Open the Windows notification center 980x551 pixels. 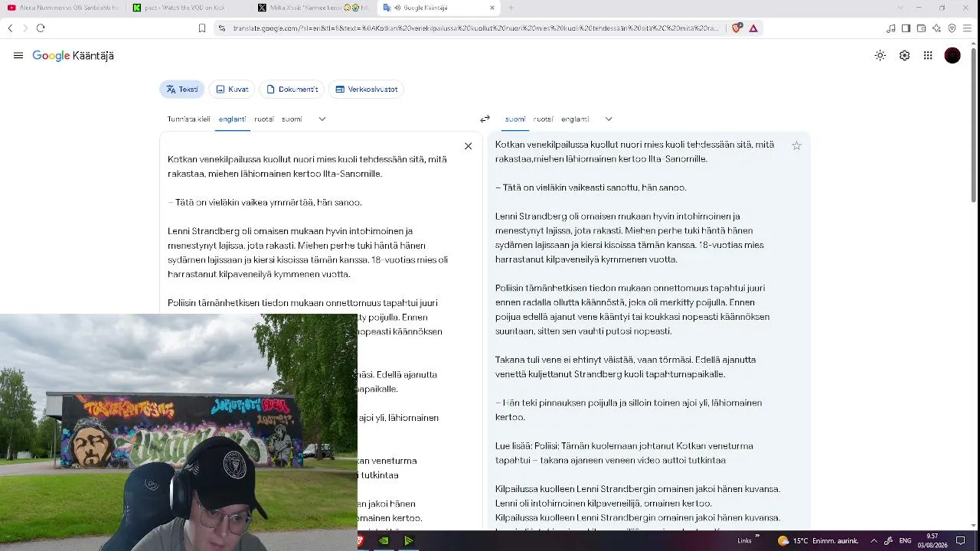click(x=961, y=541)
